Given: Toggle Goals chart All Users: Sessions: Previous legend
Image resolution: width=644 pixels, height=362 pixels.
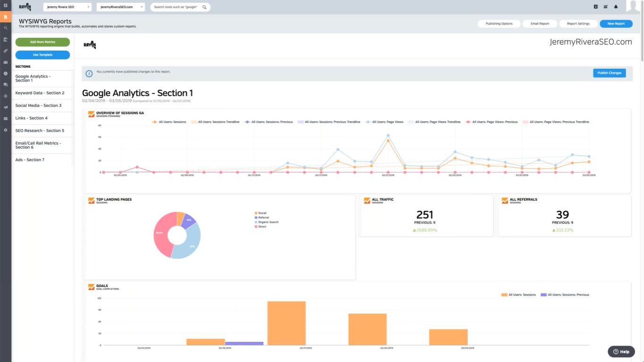Looking at the screenshot, I should click(565, 295).
